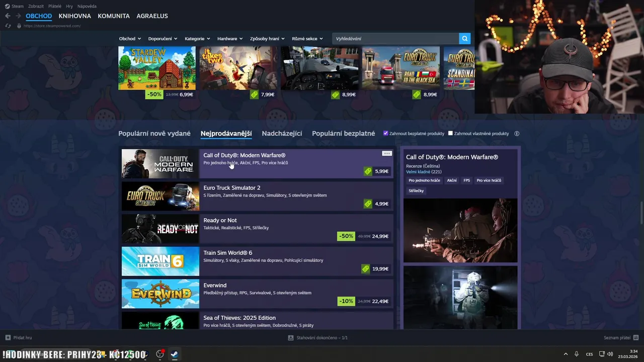Click the microphone tray icon
644x362 pixels.
577,354
